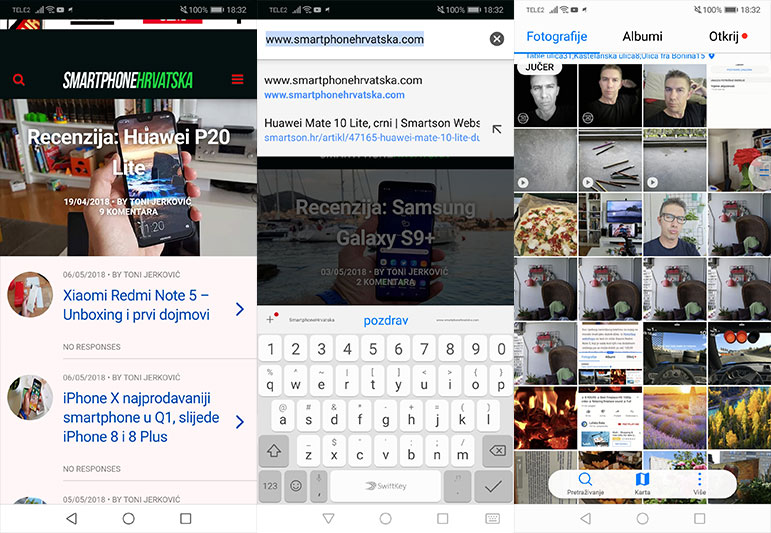Viewport: 771px width, 533px height.
Task: Play the first gray pavement video
Action: [x=545, y=160]
